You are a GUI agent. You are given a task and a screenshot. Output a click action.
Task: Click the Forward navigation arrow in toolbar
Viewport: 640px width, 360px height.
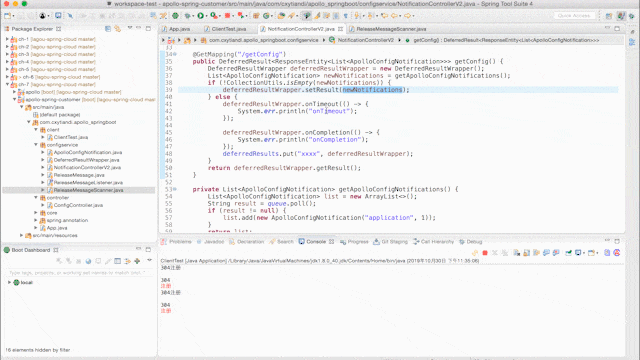click(407, 16)
